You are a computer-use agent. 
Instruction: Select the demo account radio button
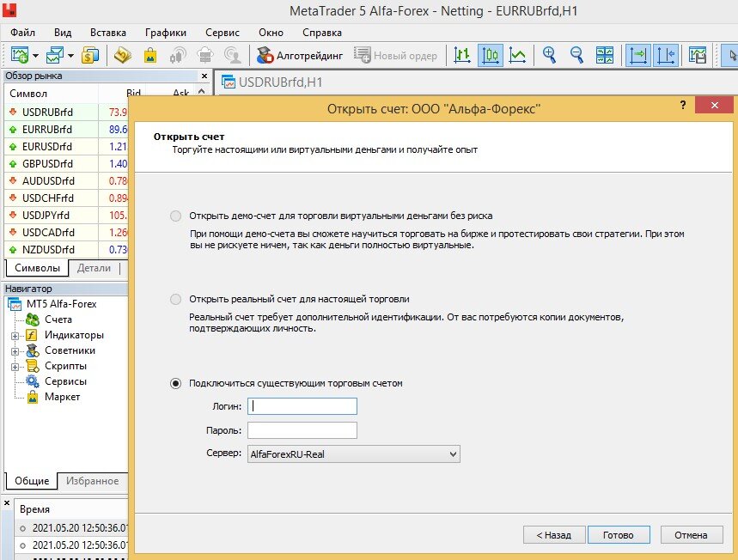pyautogui.click(x=175, y=216)
